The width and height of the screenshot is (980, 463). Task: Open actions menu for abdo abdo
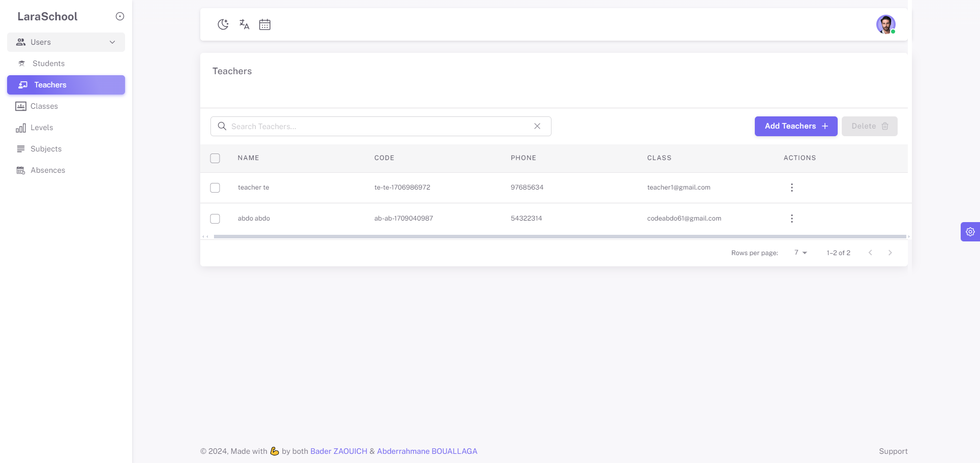click(x=792, y=219)
